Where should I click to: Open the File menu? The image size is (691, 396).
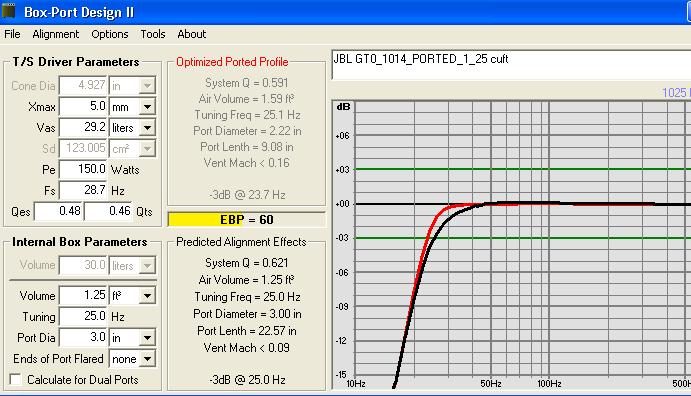12,34
